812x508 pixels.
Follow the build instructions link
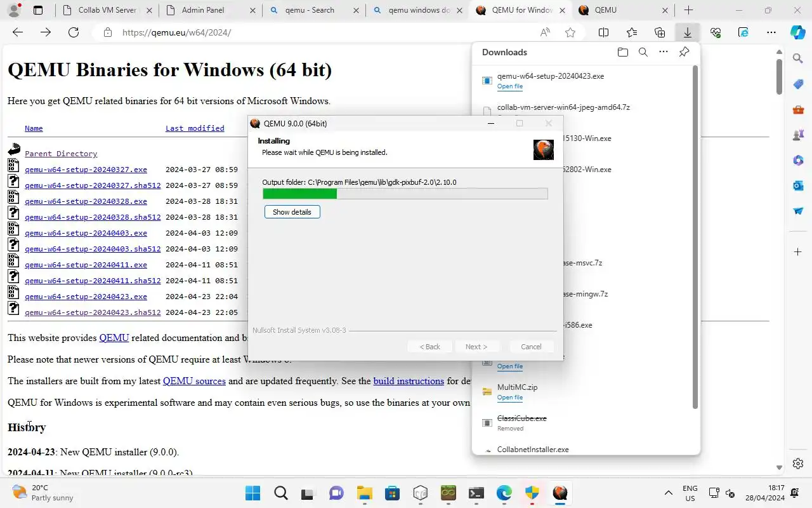[x=409, y=381]
